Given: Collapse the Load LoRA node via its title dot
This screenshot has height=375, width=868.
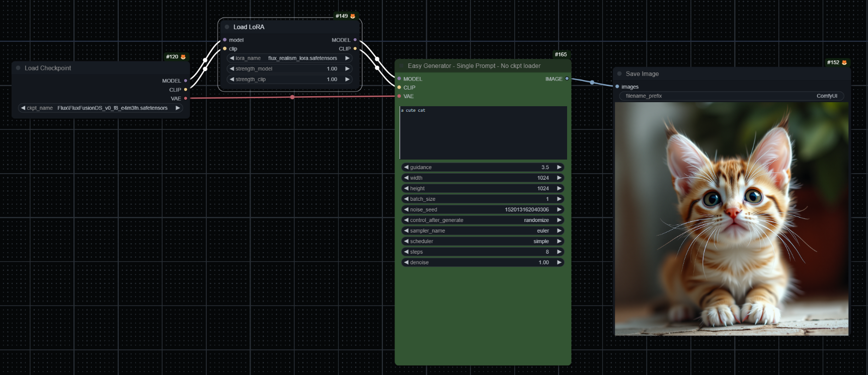Looking at the screenshot, I should coord(227,27).
